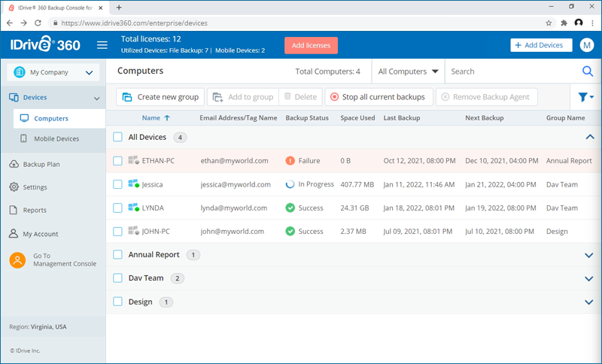Click Stop all current backups
This screenshot has height=364, width=602.
[379, 97]
